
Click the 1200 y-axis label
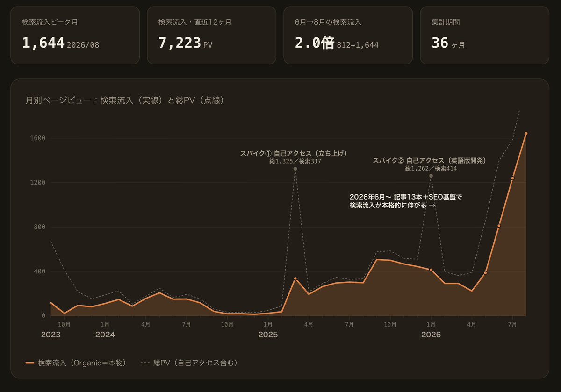tap(38, 183)
